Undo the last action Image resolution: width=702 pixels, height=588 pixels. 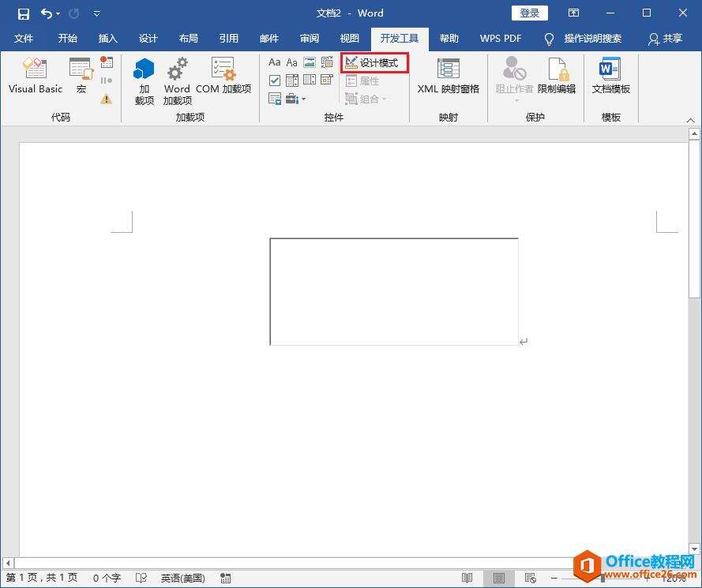(46, 13)
